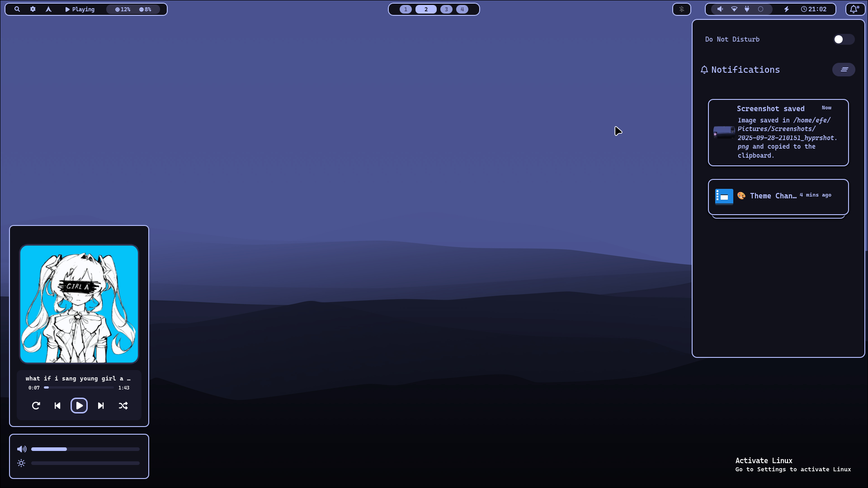868x488 pixels.
Task: Open the search launcher icon
Action: [17, 9]
